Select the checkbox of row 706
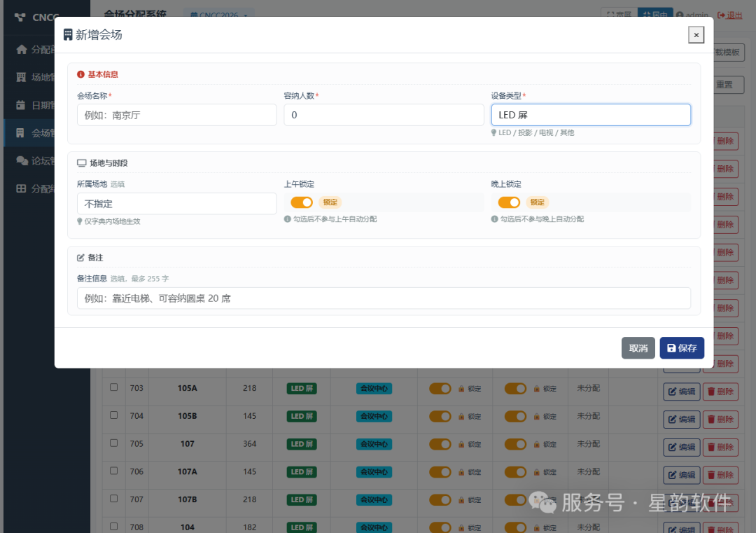This screenshot has height=533, width=756. tap(114, 470)
